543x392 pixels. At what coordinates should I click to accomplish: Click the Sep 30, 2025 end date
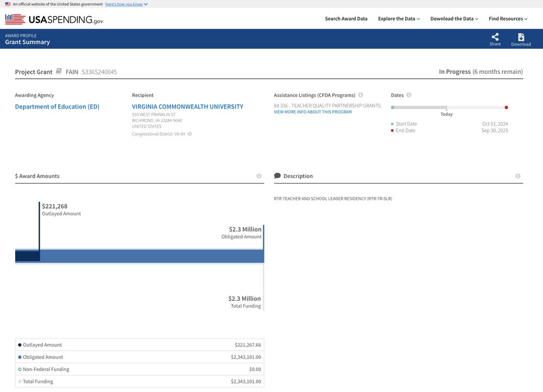pyautogui.click(x=495, y=130)
